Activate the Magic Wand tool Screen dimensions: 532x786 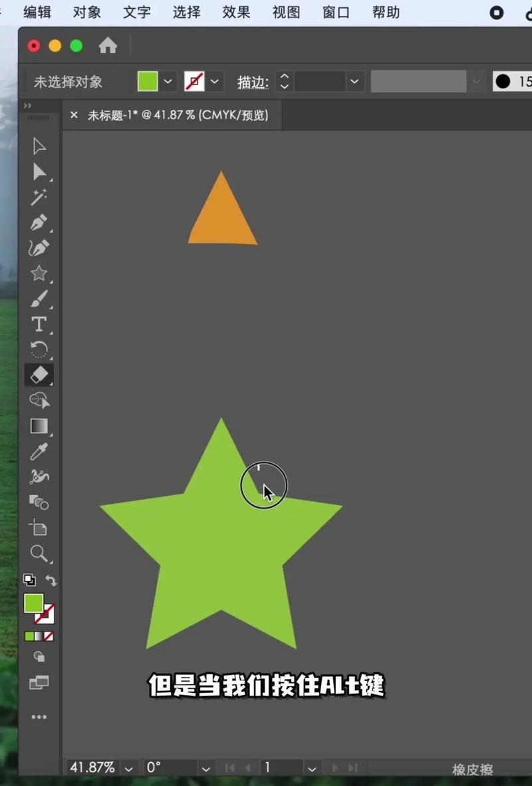[x=39, y=197]
